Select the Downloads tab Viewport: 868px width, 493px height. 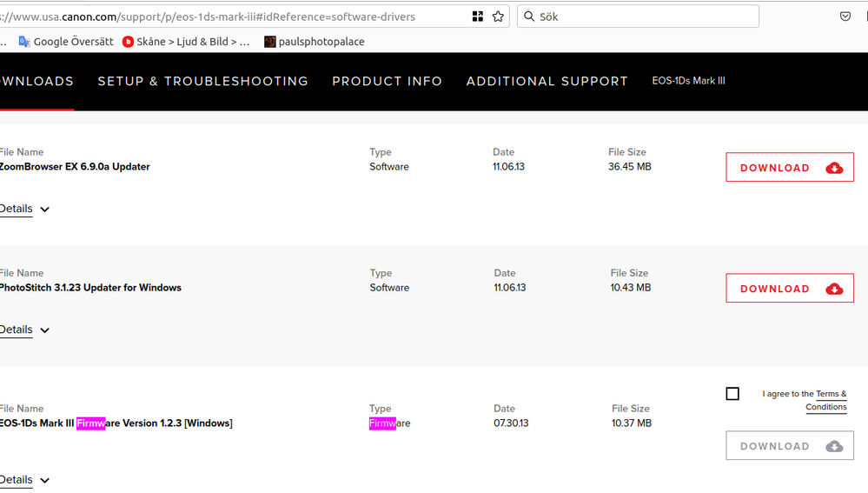click(36, 81)
